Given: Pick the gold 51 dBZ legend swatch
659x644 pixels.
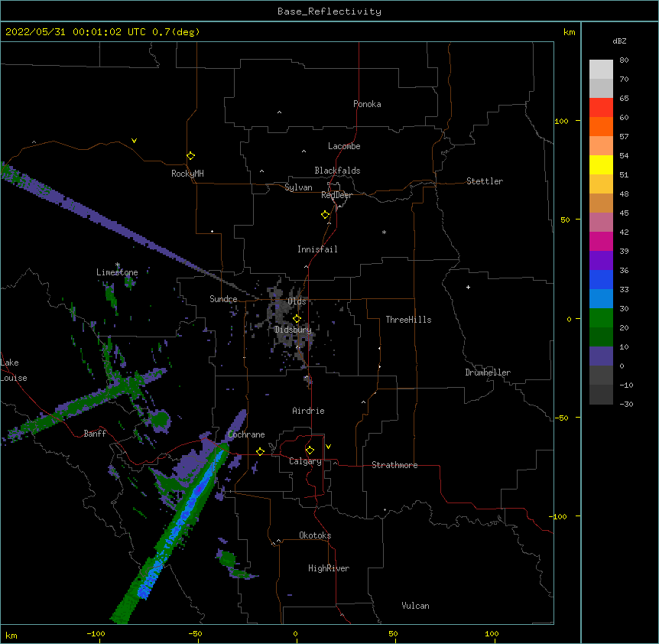Looking at the screenshot, I should point(601,184).
